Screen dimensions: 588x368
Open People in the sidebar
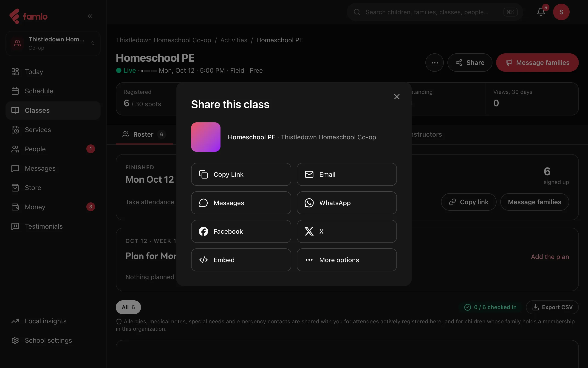(53, 149)
